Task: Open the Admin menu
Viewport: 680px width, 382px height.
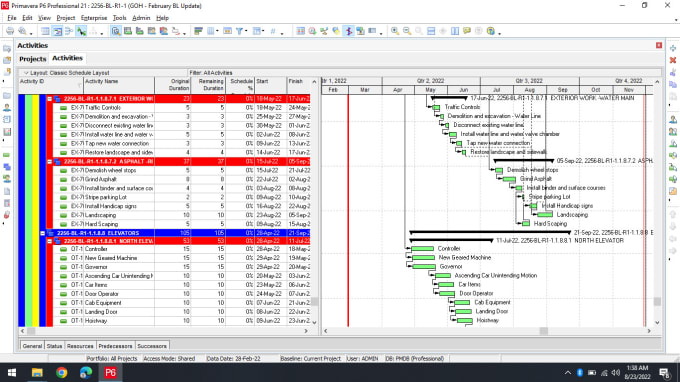Action: pos(141,18)
